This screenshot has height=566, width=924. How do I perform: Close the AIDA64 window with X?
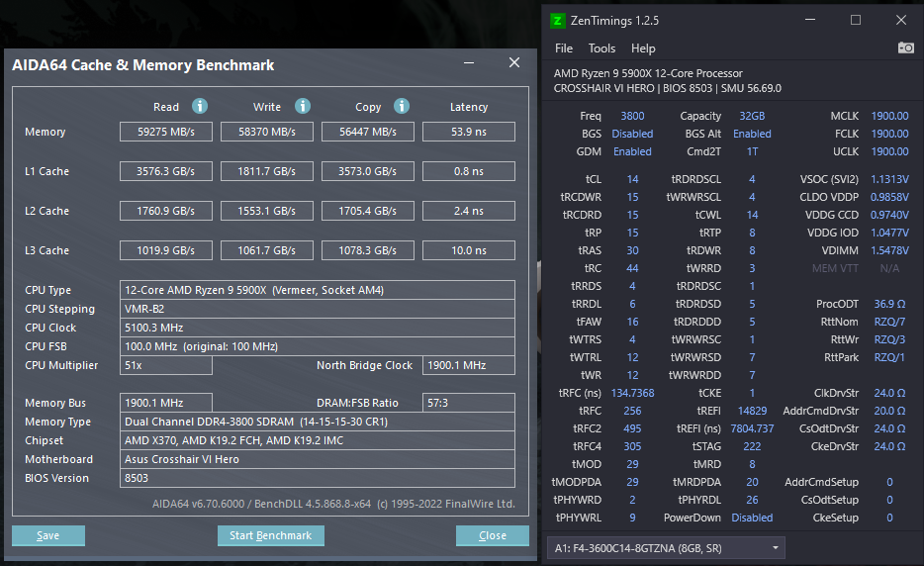click(514, 62)
